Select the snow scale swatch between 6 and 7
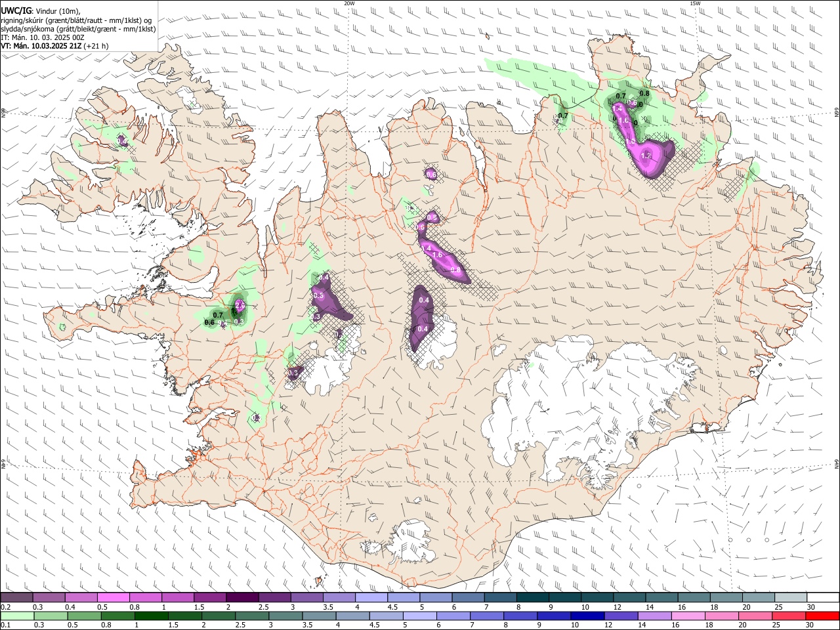Screen dimensions: 840x630 point(468,597)
